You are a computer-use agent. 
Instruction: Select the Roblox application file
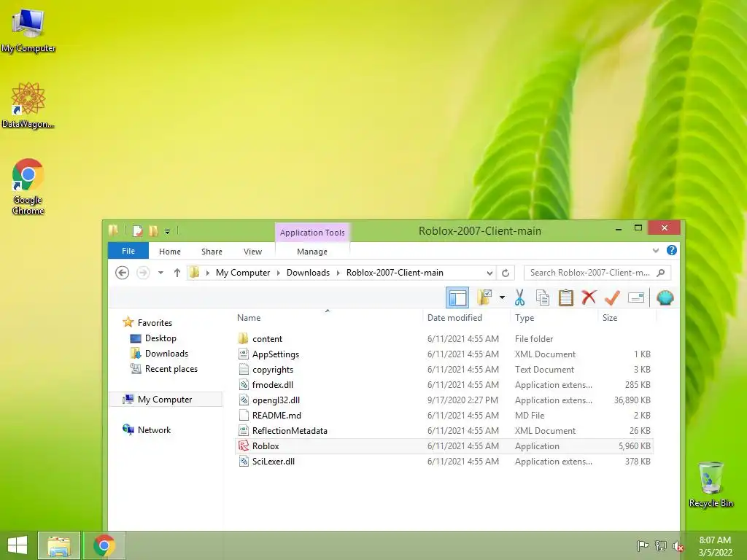(444, 446)
